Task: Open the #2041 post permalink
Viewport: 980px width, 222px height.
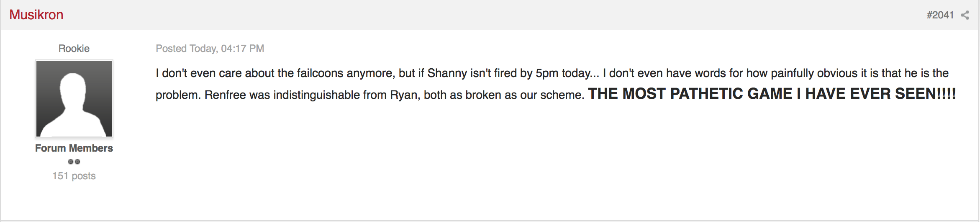Action: 940,15
